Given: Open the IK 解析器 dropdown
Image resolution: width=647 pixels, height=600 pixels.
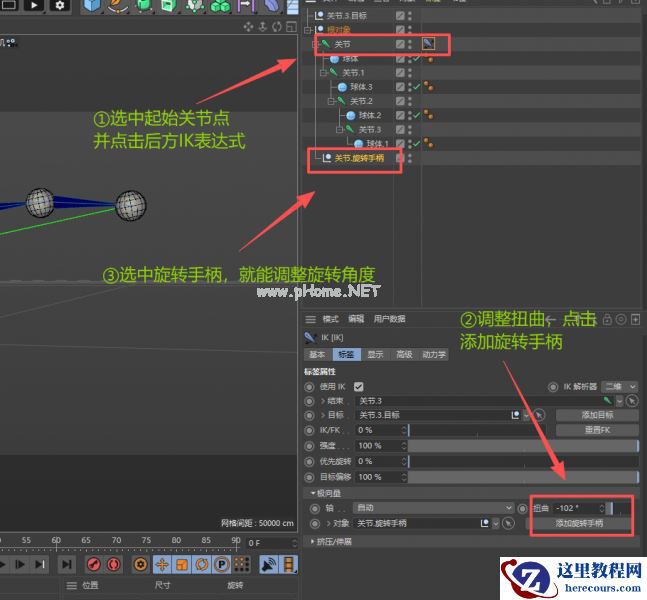Looking at the screenshot, I should pos(619,387).
